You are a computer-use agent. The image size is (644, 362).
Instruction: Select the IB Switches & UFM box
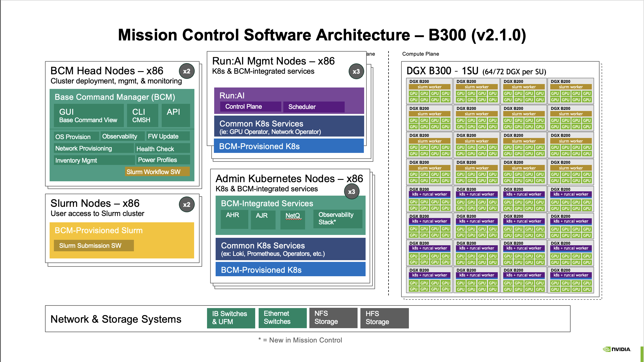point(231,318)
